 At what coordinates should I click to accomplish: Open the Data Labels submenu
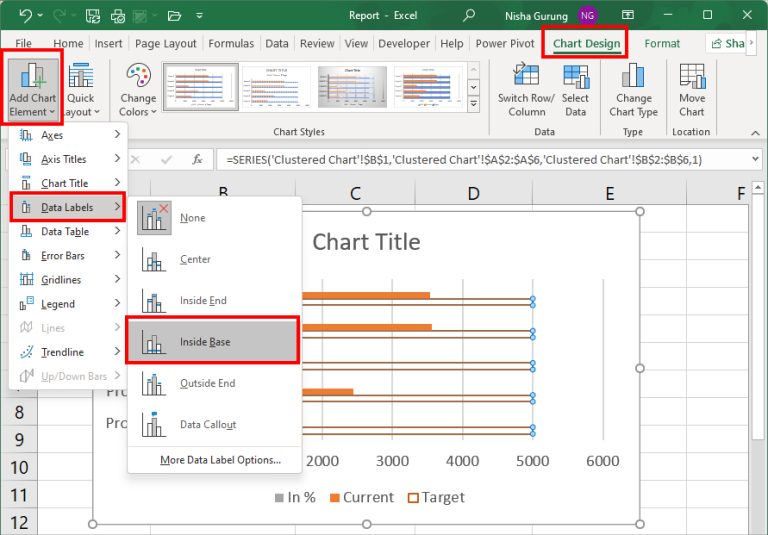point(68,207)
